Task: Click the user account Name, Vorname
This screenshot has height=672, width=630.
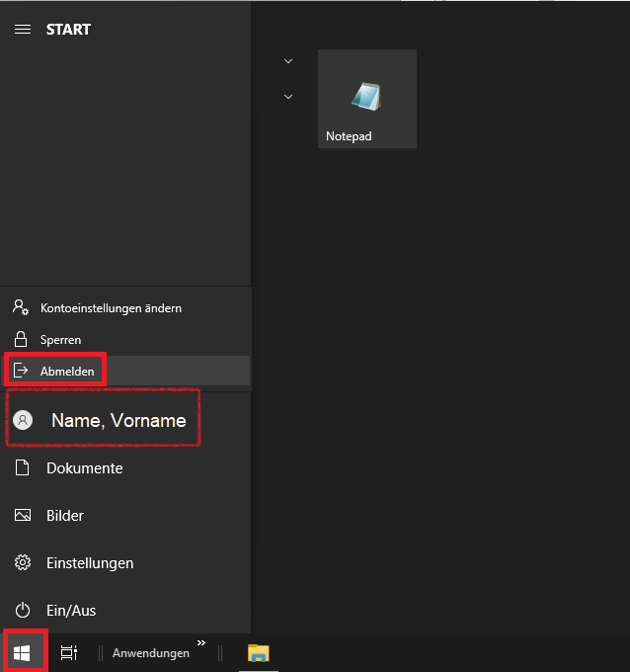Action: 125,420
